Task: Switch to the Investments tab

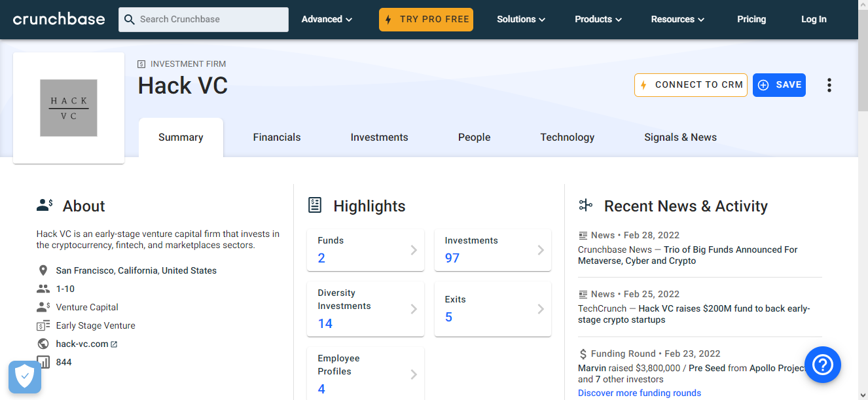Action: pyautogui.click(x=379, y=137)
